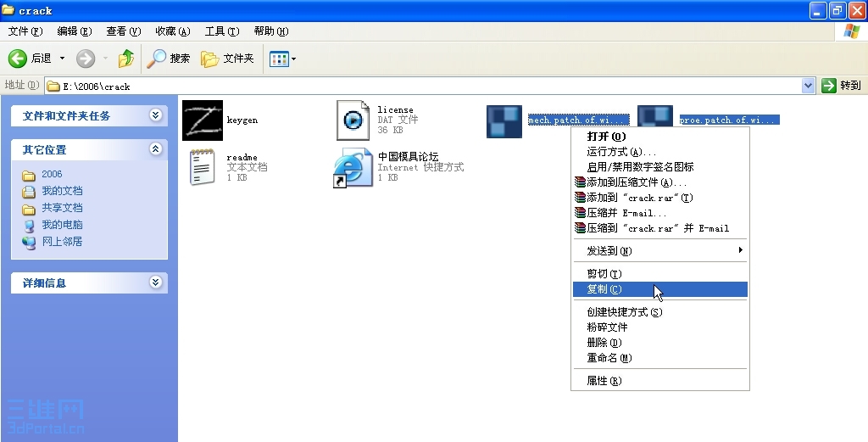Go up one folder level icon

[x=126, y=59]
